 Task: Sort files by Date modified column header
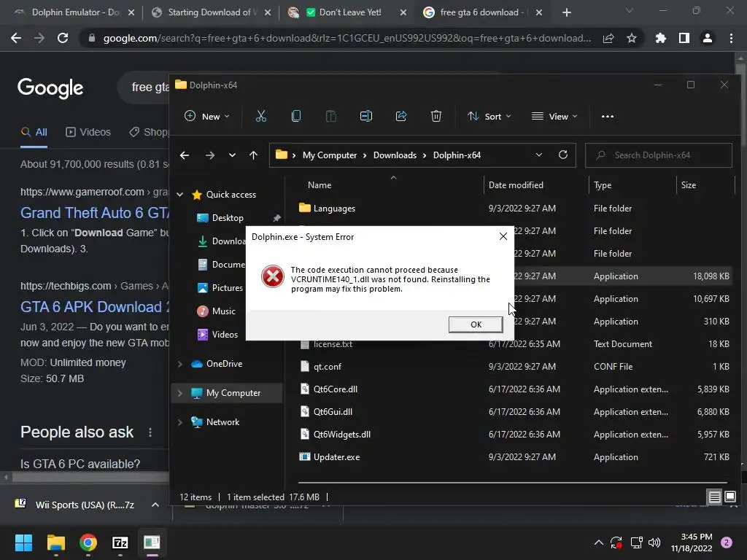(x=516, y=185)
